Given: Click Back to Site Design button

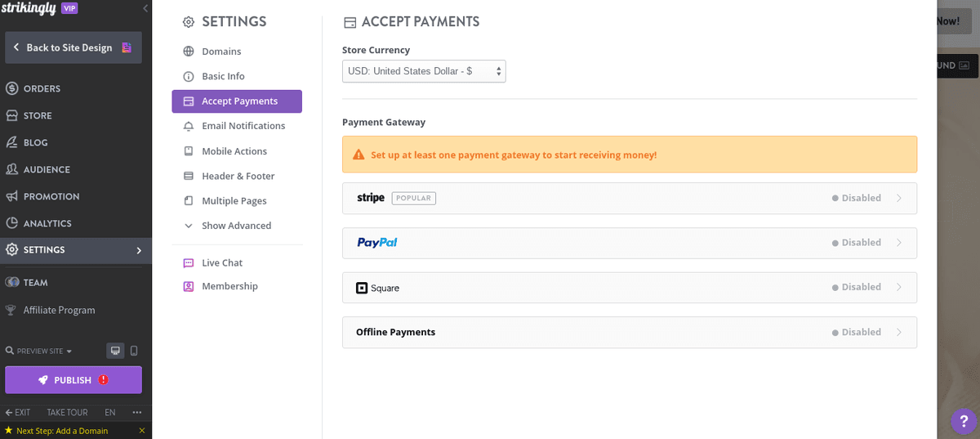Looking at the screenshot, I should click(x=73, y=47).
